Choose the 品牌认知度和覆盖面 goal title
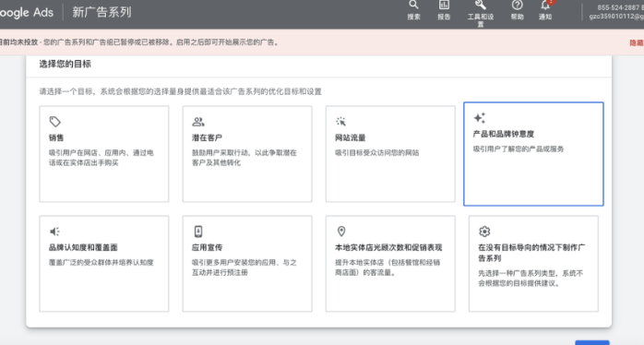 83,247
